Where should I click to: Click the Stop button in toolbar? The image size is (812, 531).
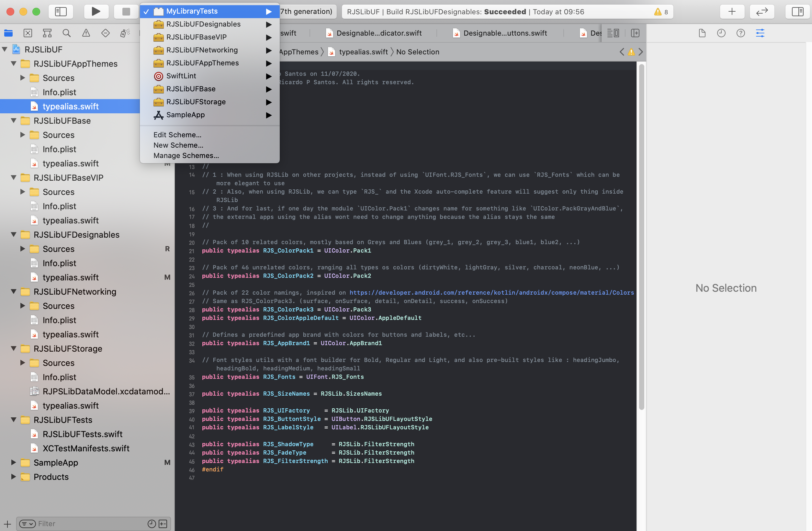(x=126, y=12)
